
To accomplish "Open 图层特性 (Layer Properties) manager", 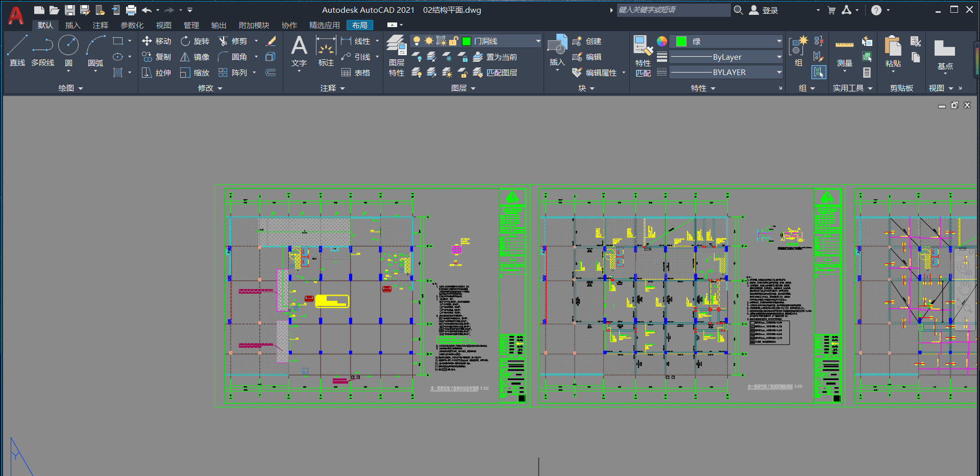I will [397, 55].
